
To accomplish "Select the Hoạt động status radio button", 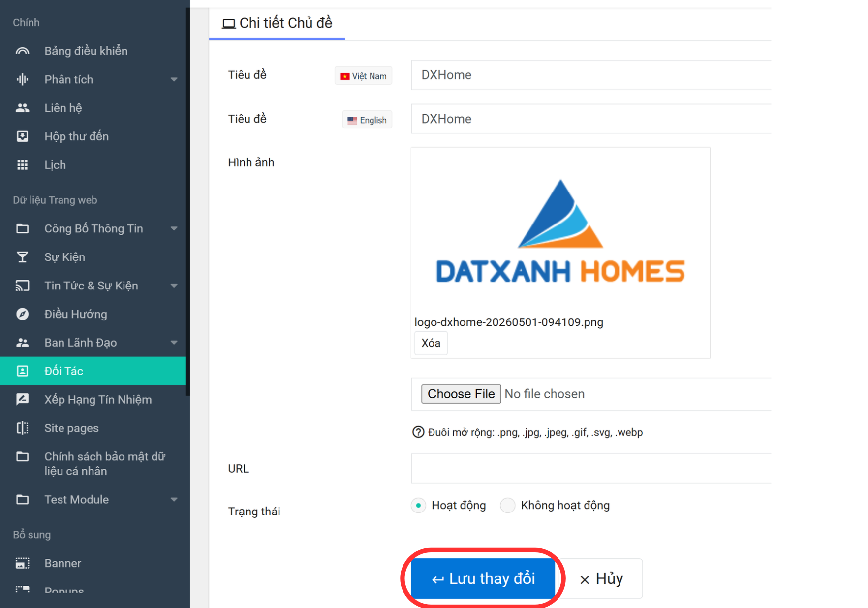I will [418, 506].
